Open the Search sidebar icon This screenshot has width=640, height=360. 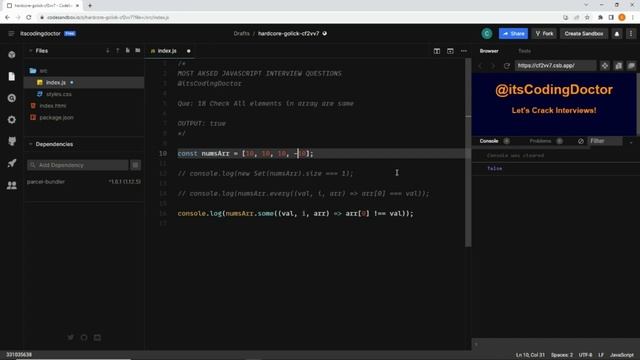pos(12,98)
